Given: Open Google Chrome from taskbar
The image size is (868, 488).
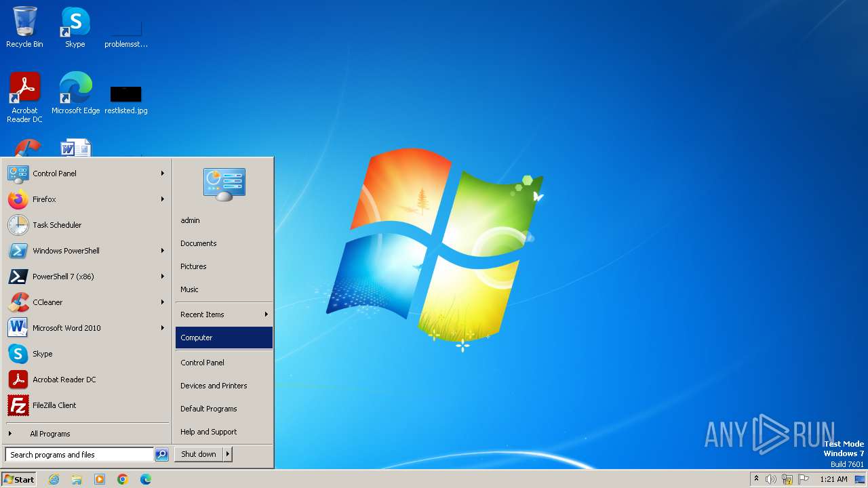Looking at the screenshot, I should pos(123,479).
